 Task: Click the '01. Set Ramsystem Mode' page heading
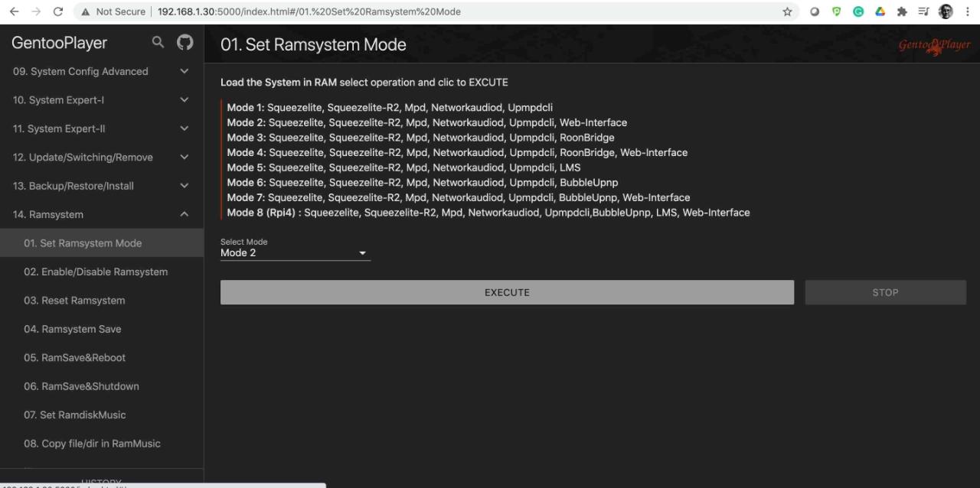313,44
